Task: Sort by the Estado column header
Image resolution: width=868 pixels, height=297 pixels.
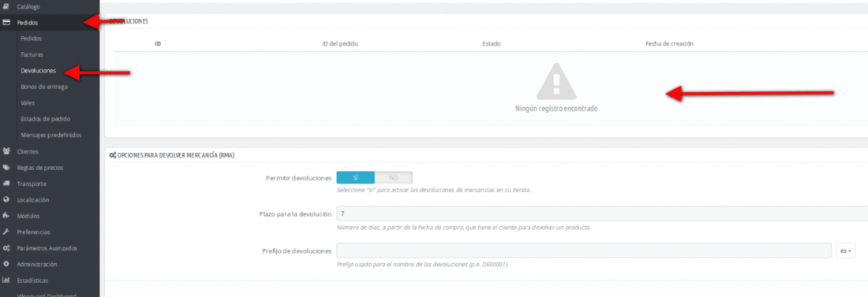Action: (492, 43)
